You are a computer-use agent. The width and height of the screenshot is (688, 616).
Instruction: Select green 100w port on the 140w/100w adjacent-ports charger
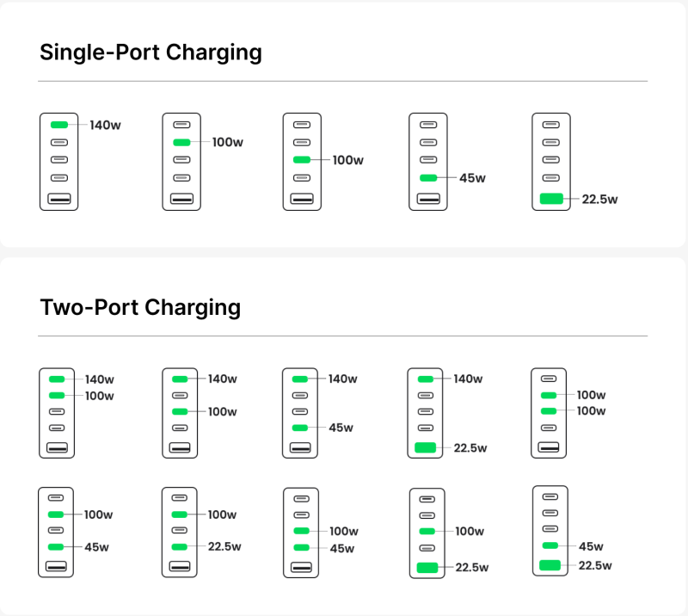pos(57,396)
